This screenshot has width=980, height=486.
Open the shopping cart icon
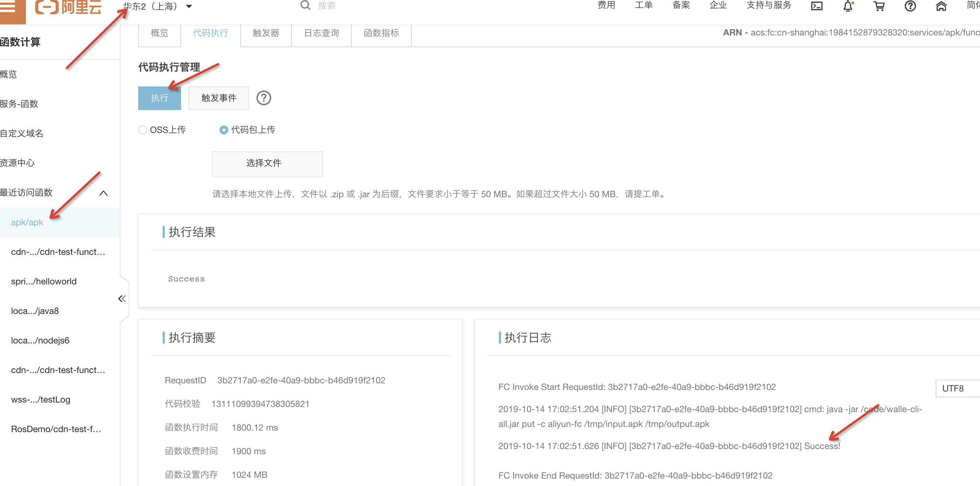coord(879,6)
